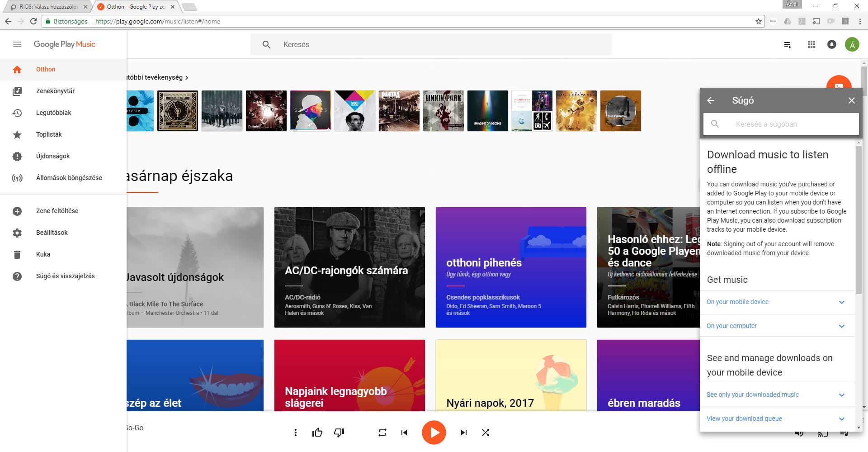This screenshot has width=868, height=452.
Task: Open Otthon home page
Action: click(63, 69)
